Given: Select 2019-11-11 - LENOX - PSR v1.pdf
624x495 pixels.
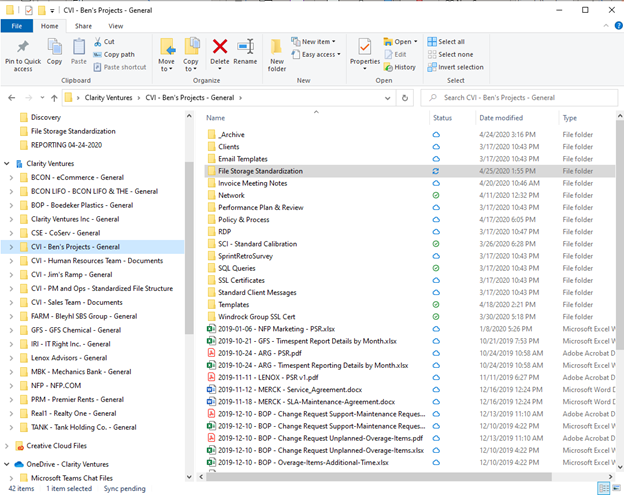Looking at the screenshot, I should 268,378.
